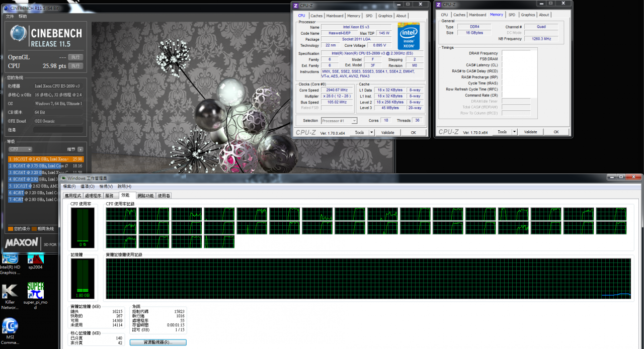Click the first CPU core usage graph
Screen dimensions: 644x349
click(121, 214)
